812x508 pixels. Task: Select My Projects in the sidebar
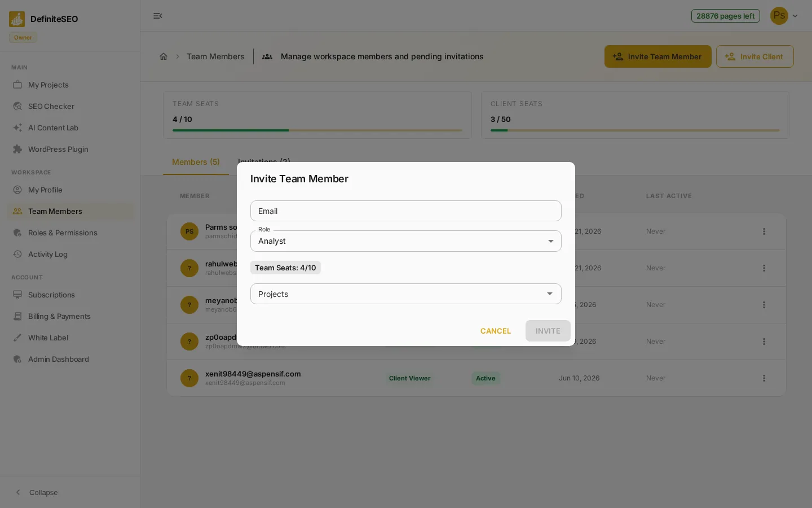pos(71,85)
